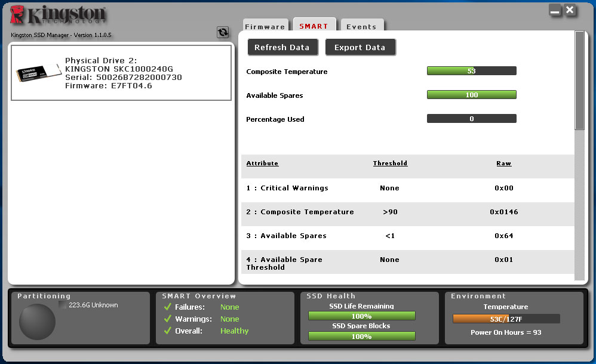Click 'Serial: 50026B7282000730' text
596x364 pixels.
coord(124,77)
